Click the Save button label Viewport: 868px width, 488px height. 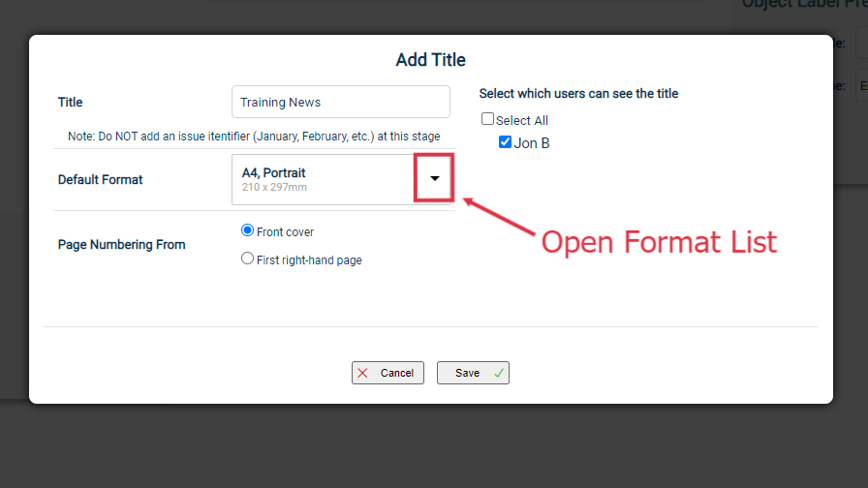pyautogui.click(x=467, y=373)
